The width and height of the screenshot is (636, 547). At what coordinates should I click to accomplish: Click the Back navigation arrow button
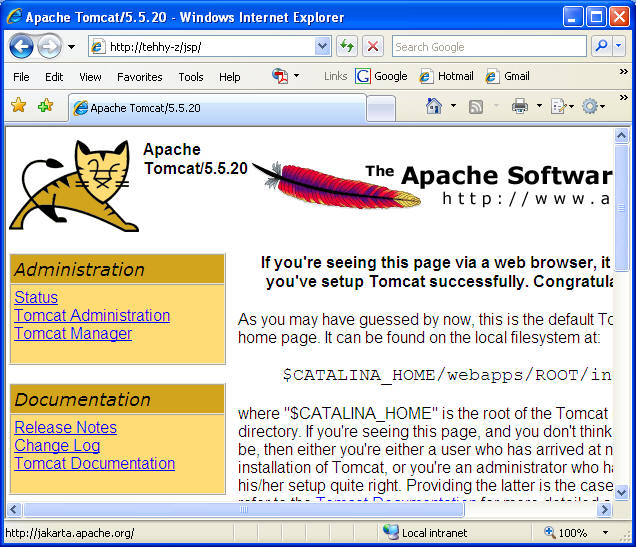(x=21, y=46)
